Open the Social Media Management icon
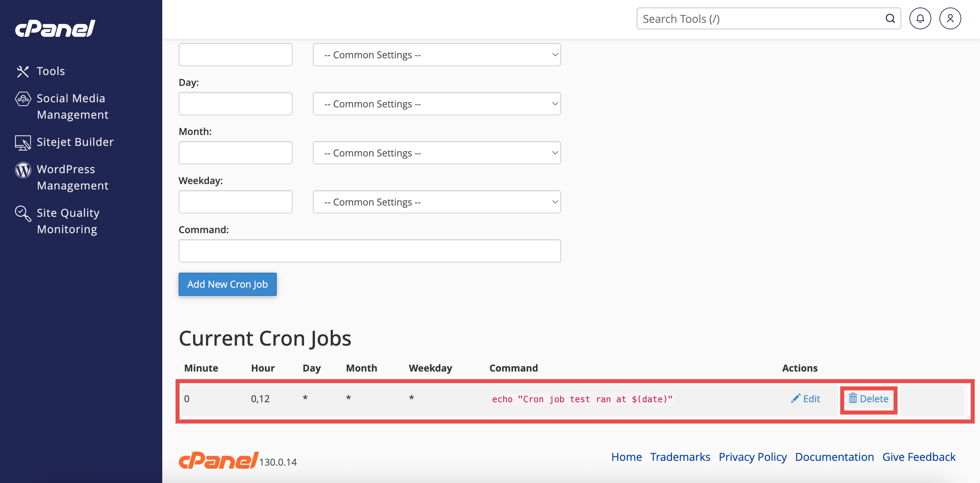This screenshot has width=980, height=483. coord(23,99)
